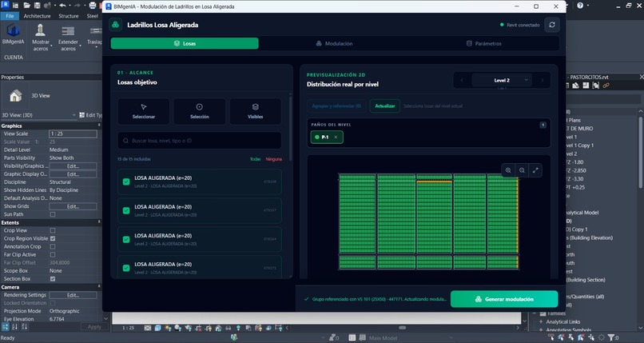Expand Analytical Links in Project Browser
Image resolution: width=644 pixels, height=343 pixels.
pyautogui.click(x=541, y=321)
